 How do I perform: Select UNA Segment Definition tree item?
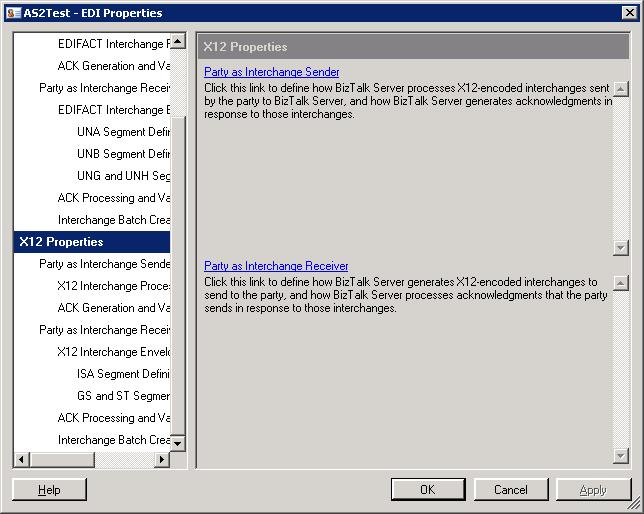coord(123,132)
